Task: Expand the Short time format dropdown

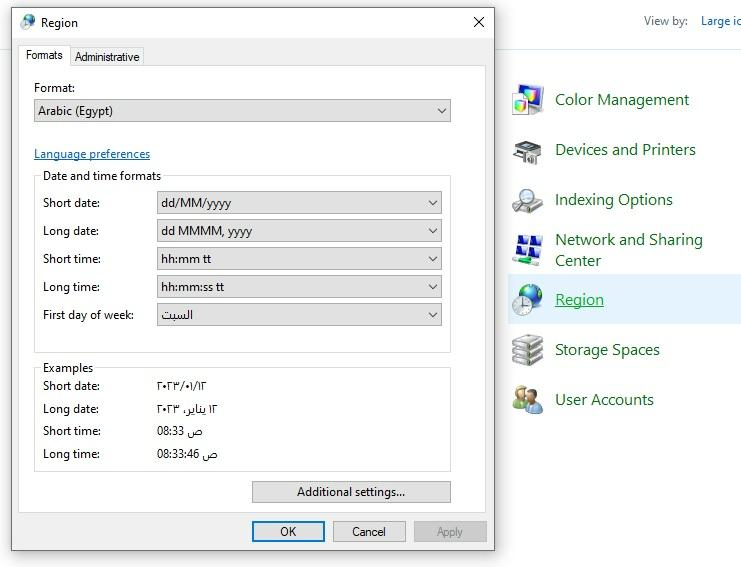Action: tap(299, 258)
